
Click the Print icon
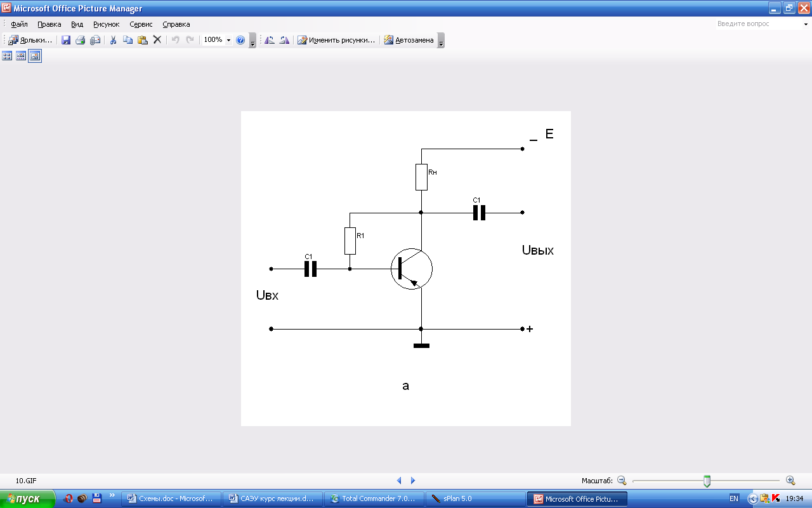(x=81, y=40)
